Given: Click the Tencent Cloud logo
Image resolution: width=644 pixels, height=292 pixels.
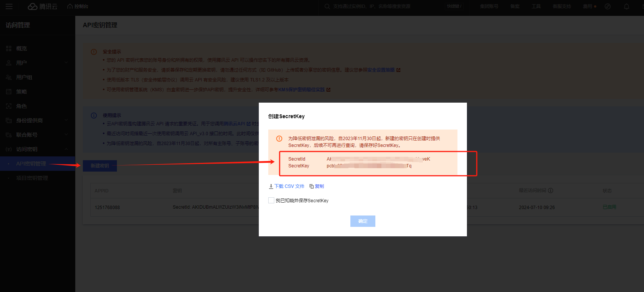Looking at the screenshot, I should (x=42, y=6).
